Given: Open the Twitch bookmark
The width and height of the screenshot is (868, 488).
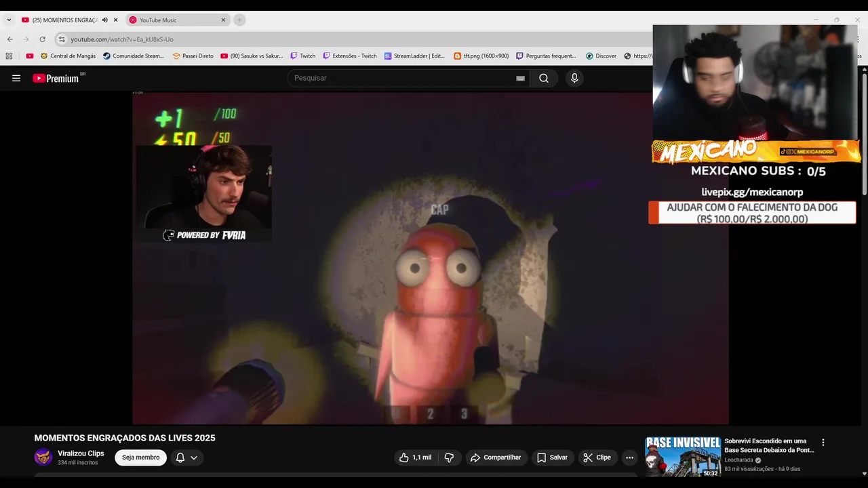Looking at the screenshot, I should tap(302, 56).
